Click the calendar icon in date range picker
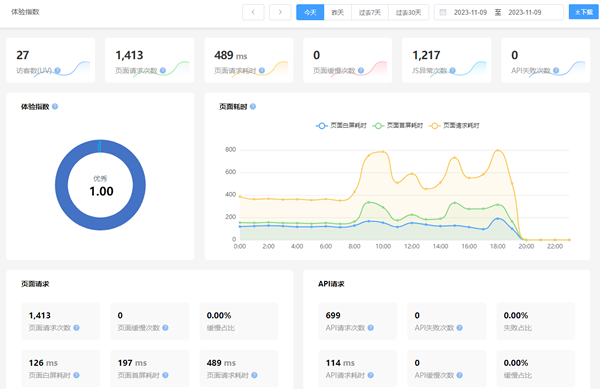Viewport: 600px width, 389px height. pyautogui.click(x=443, y=12)
